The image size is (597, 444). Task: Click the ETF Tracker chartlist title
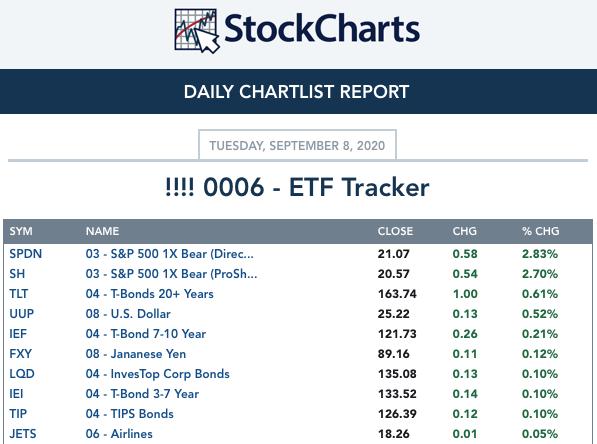[297, 187]
